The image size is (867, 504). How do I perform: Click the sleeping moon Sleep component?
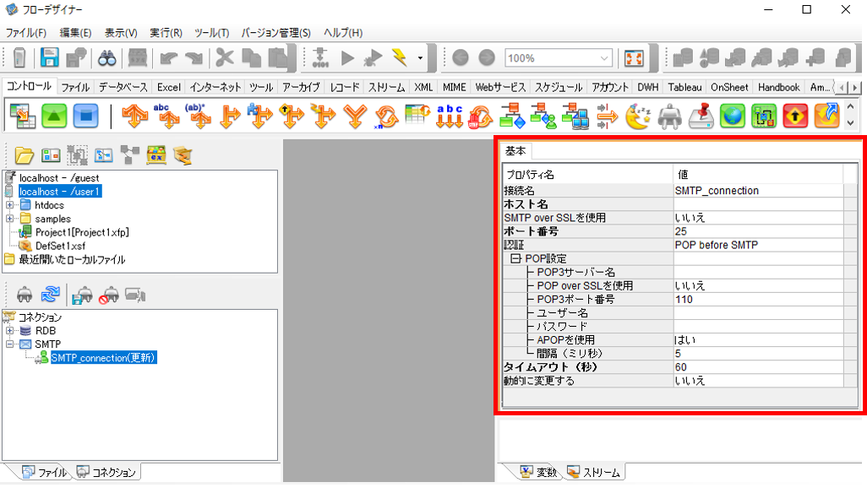(638, 117)
